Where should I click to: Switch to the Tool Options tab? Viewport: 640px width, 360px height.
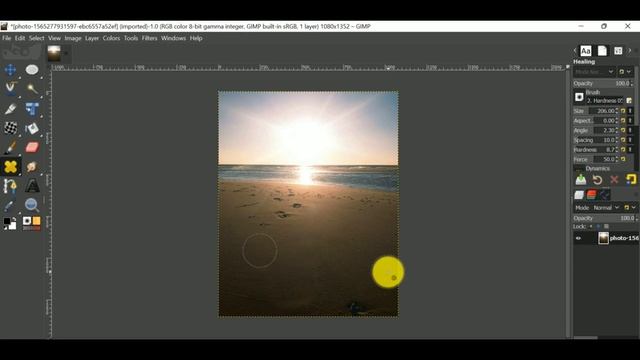(x=618, y=51)
